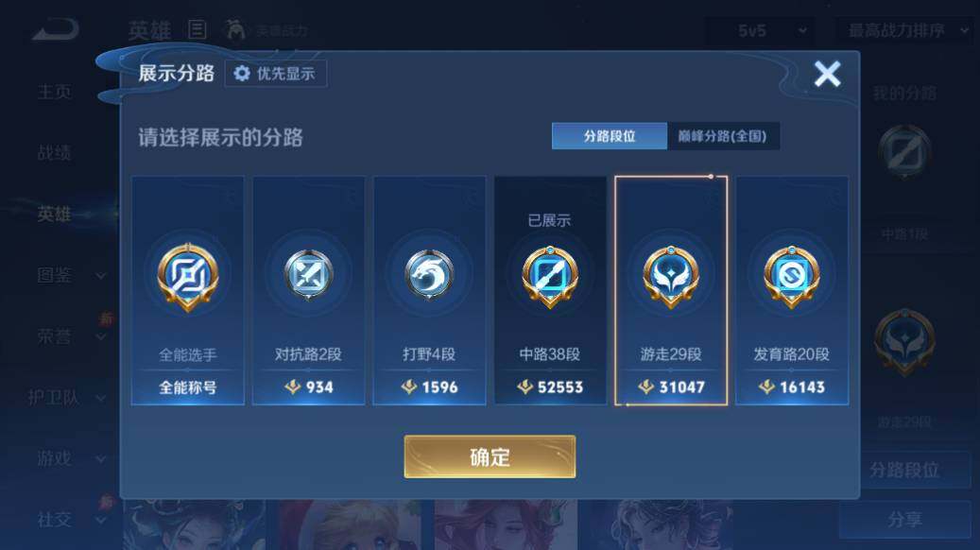Switch to the 巅峰分路(全国) tab
Viewport: 980px width, 550px height.
pos(723,136)
